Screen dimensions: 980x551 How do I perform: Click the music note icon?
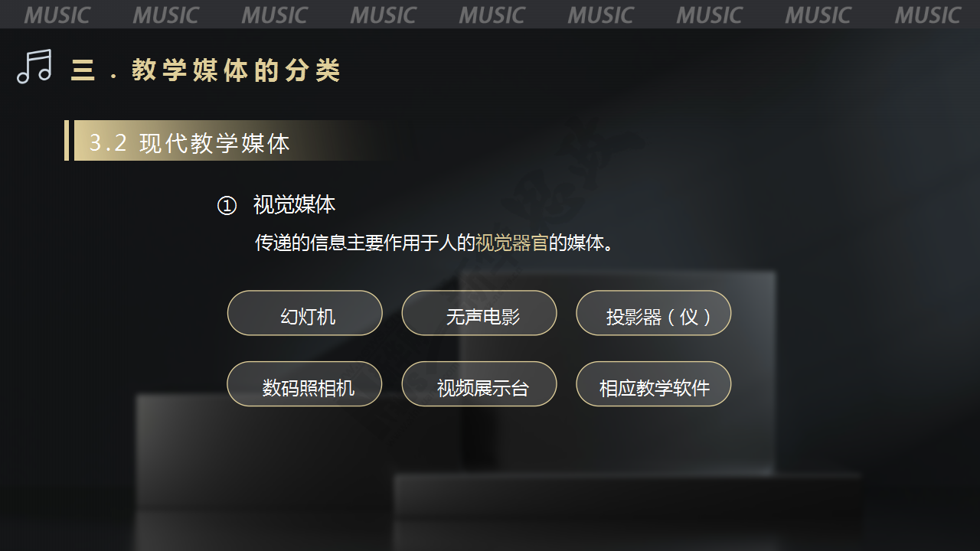click(34, 67)
